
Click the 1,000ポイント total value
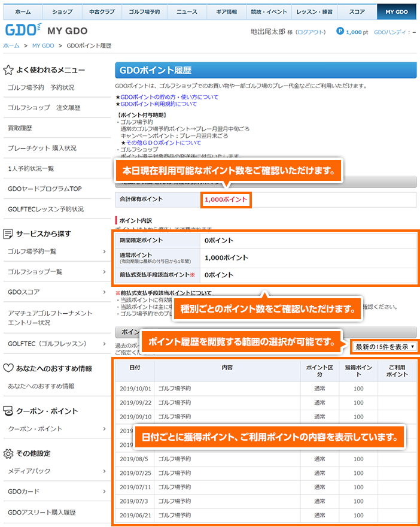[226, 199]
